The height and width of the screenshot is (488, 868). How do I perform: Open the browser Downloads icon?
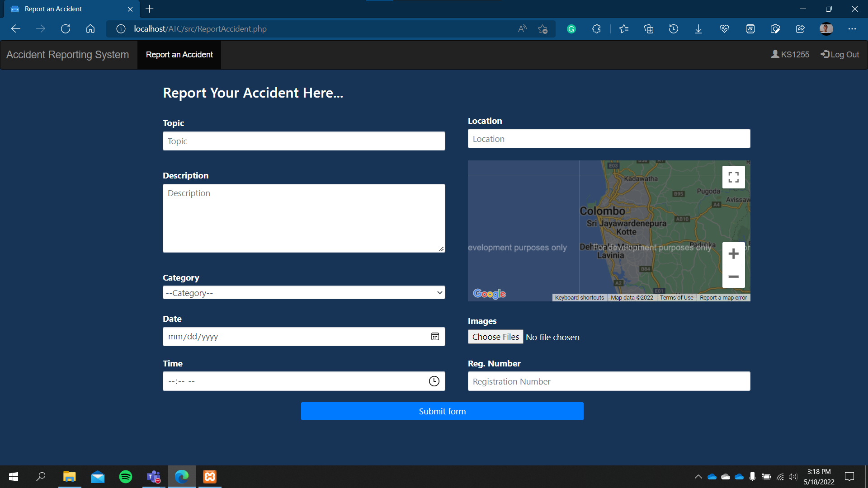[698, 28]
